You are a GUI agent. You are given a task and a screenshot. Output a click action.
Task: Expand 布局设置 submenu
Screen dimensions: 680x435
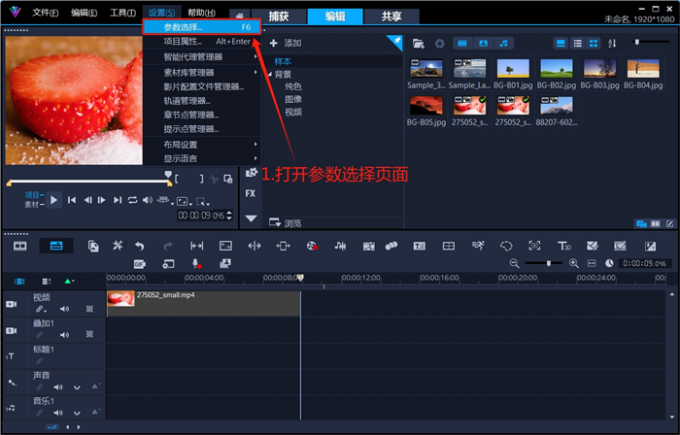point(202,144)
